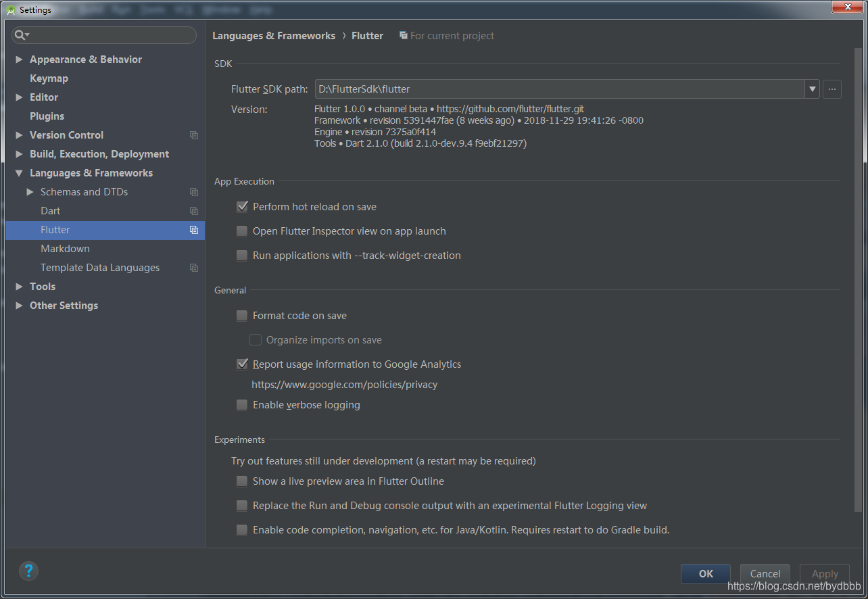Viewport: 868px width, 599px height.
Task: Expand Appearance & Behavior section
Action: tap(19, 59)
